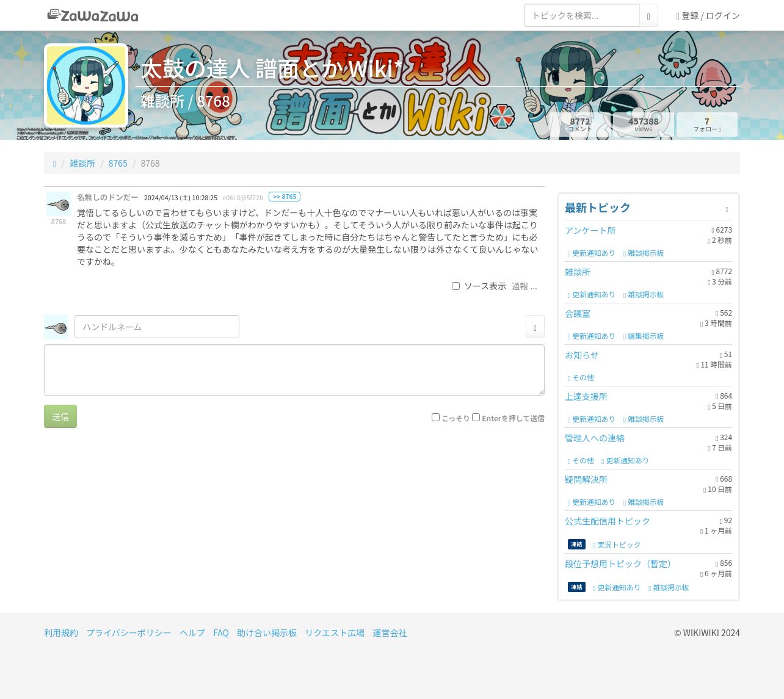Screen dimensions: 784x699
Task: Open プライバシーポリシー footer link
Action: 129,632
